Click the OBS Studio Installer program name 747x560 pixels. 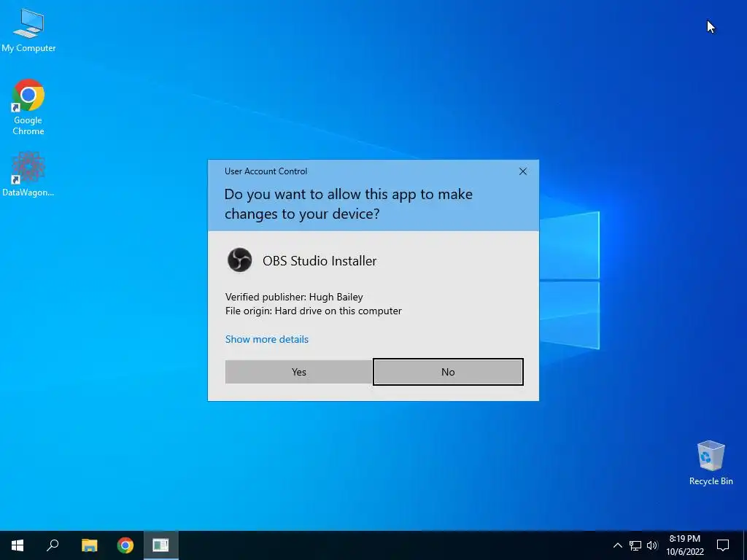click(x=320, y=260)
